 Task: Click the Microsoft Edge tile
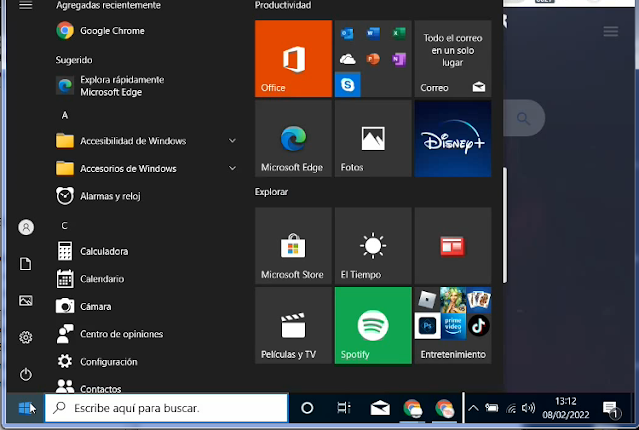293,139
